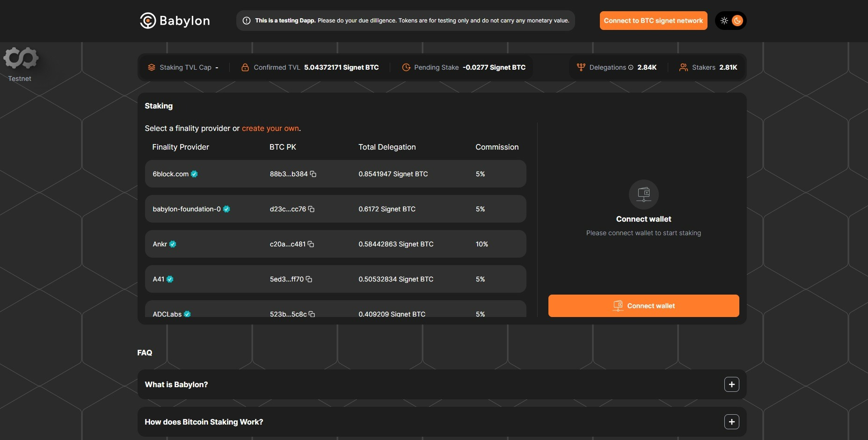The height and width of the screenshot is (440, 868).
Task: Click the c20a...c481 key text
Action: tap(288, 244)
